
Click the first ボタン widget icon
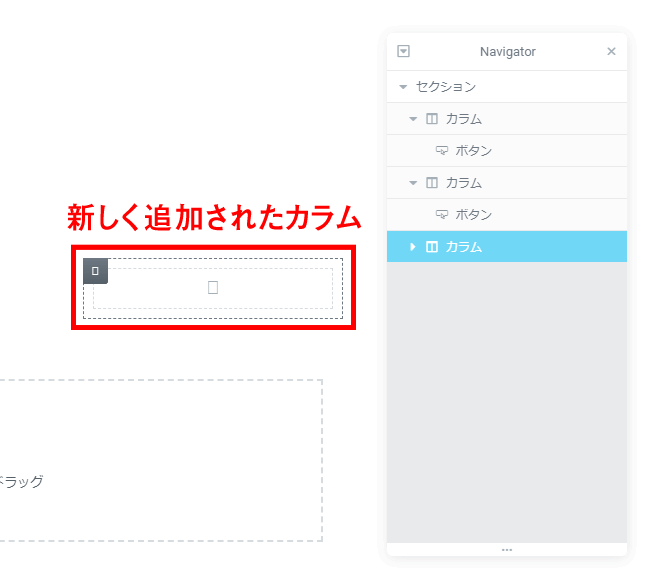click(x=442, y=151)
